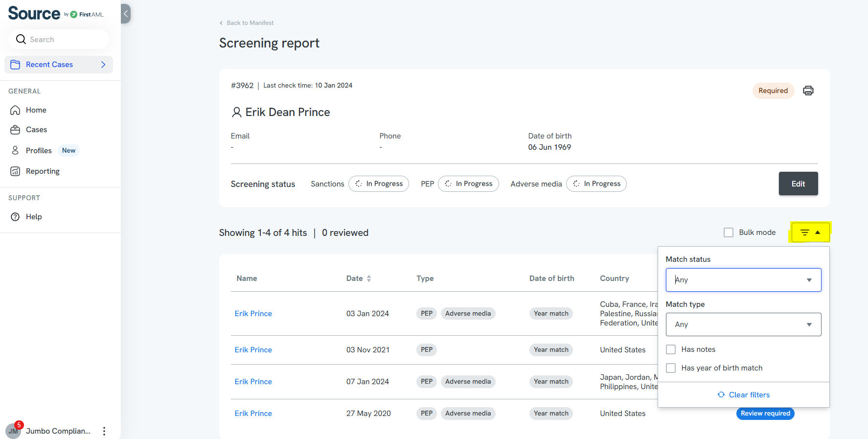Screen dimensions: 868x439
Task: Collapse the filters panel toggle button
Action: coord(810,232)
